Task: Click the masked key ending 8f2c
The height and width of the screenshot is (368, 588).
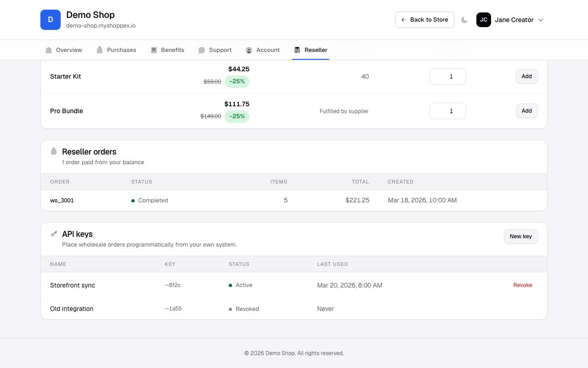Action: point(173,285)
